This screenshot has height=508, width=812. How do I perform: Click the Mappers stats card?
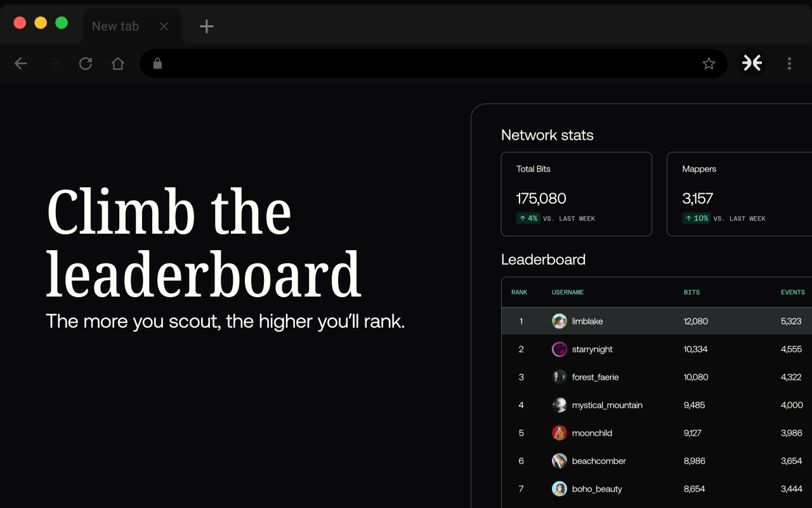pyautogui.click(x=739, y=194)
